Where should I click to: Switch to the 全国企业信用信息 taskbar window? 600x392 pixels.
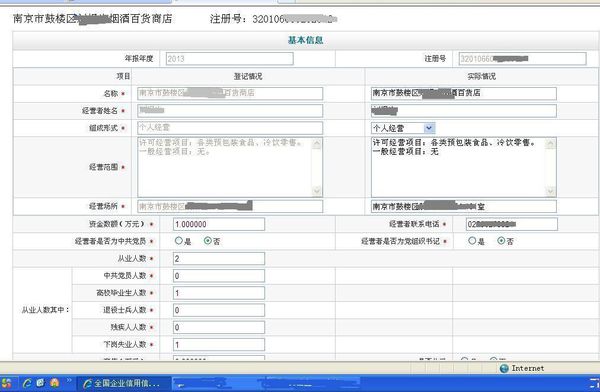tap(123, 383)
